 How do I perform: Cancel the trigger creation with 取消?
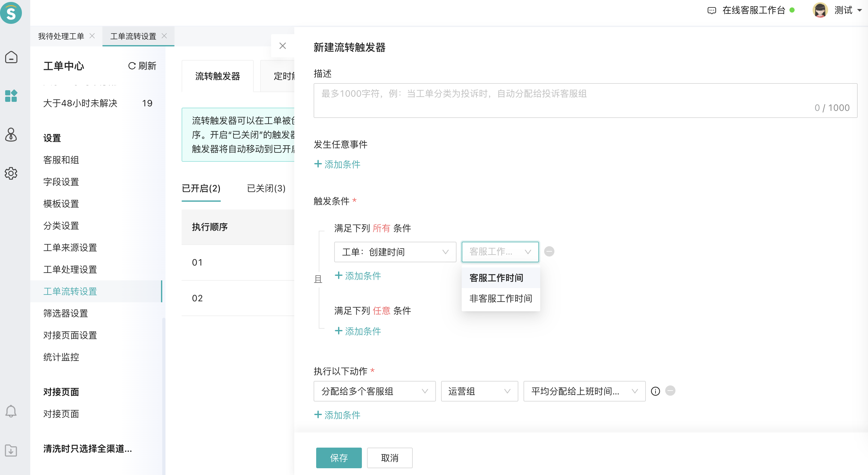pyautogui.click(x=390, y=458)
